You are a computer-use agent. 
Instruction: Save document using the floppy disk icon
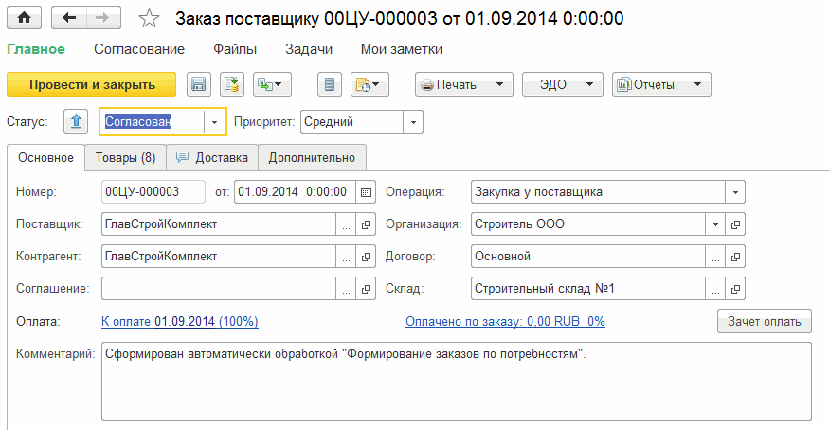[x=199, y=85]
